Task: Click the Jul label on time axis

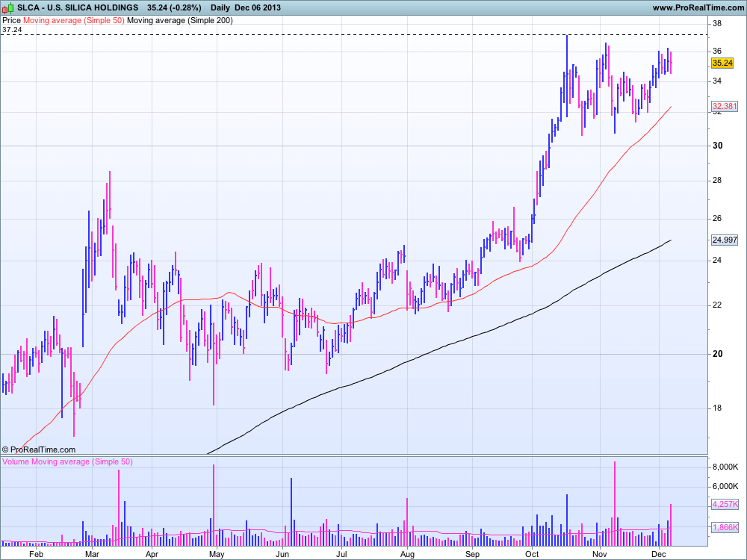Action: [341, 554]
